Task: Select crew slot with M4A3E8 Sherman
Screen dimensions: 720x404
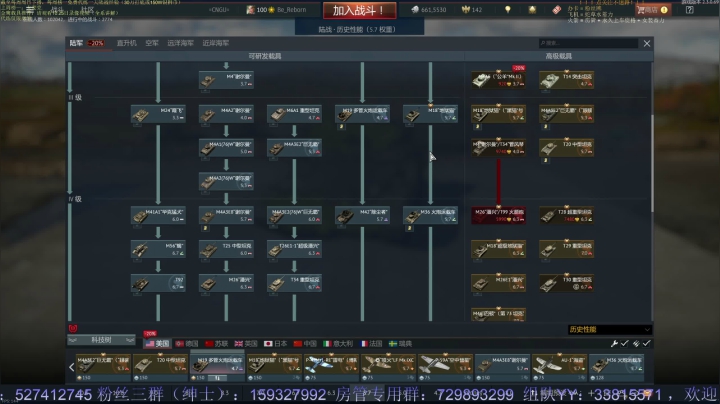Action: [502, 367]
